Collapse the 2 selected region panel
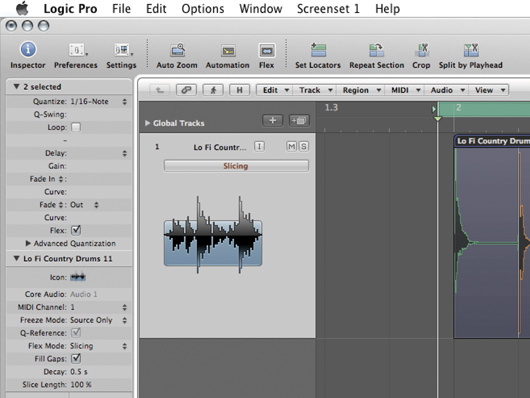530x398 pixels. [x=16, y=87]
